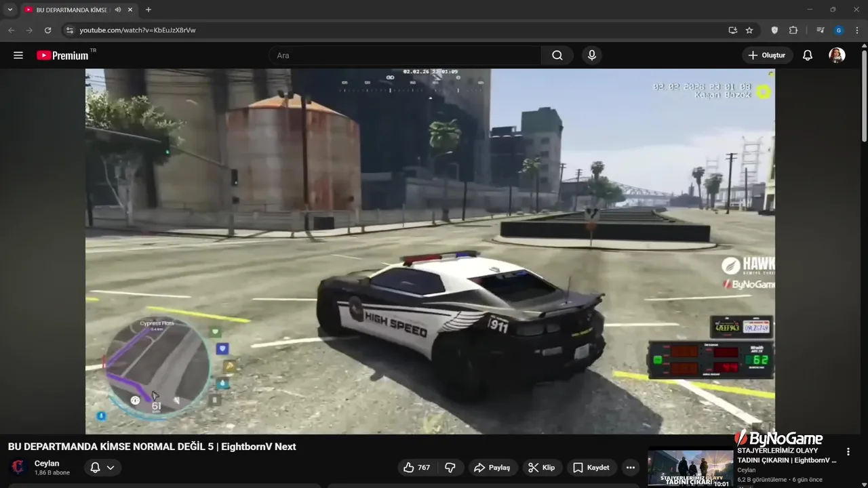Dislike the video

click(450, 468)
